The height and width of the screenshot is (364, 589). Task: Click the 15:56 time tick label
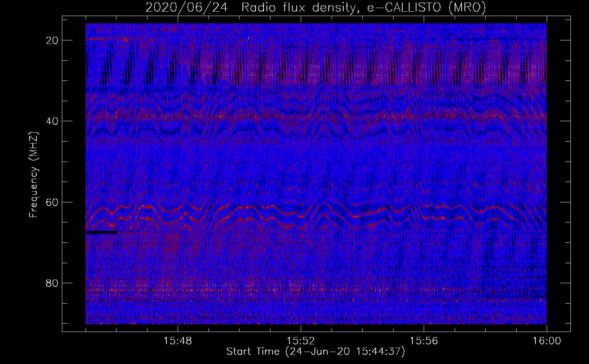click(424, 341)
